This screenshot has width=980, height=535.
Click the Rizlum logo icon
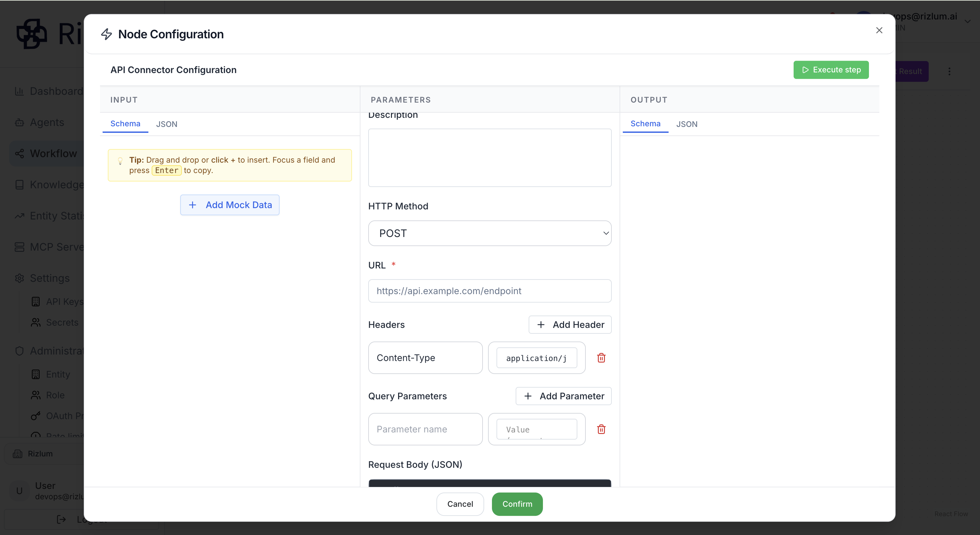coord(31,34)
